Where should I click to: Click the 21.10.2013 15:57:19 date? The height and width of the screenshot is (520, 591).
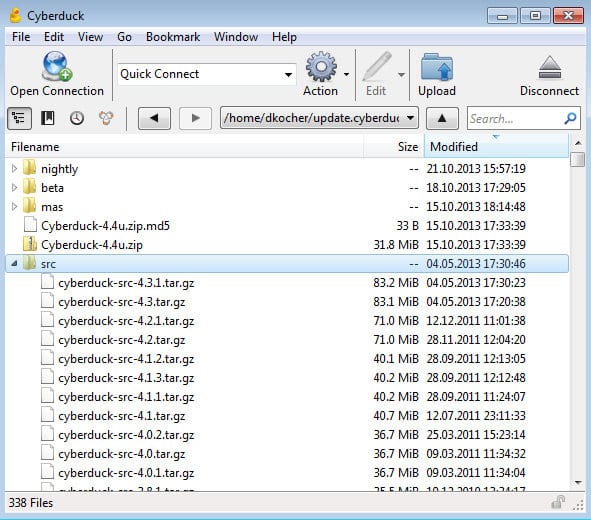tap(476, 168)
